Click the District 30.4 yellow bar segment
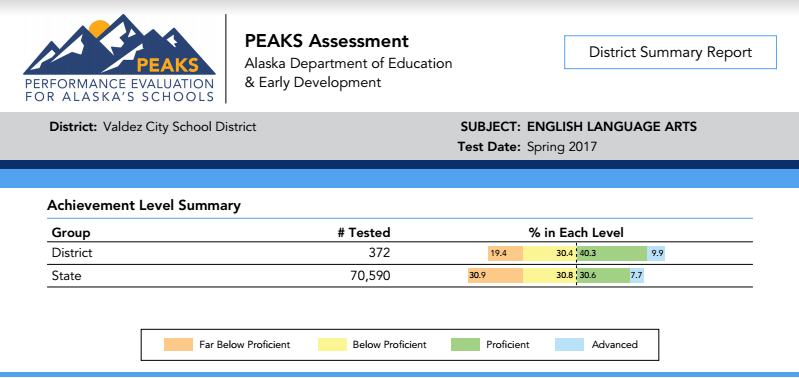 click(x=550, y=253)
